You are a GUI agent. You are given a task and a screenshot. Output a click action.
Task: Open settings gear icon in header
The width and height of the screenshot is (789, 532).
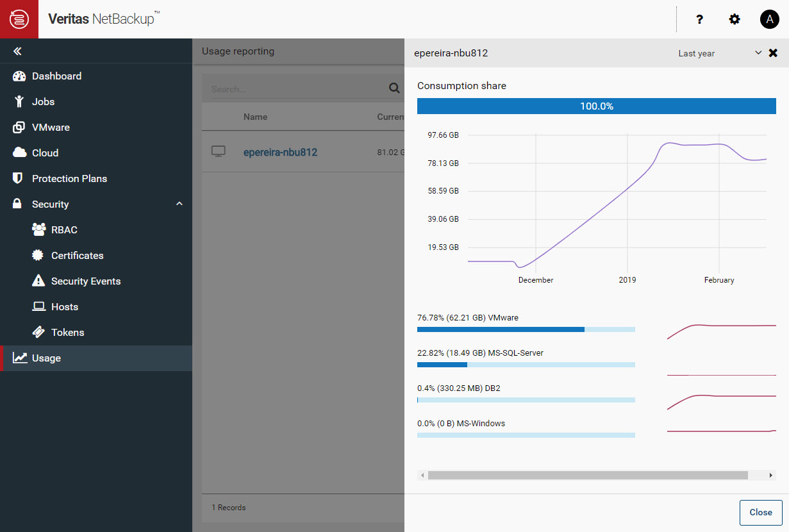[735, 19]
